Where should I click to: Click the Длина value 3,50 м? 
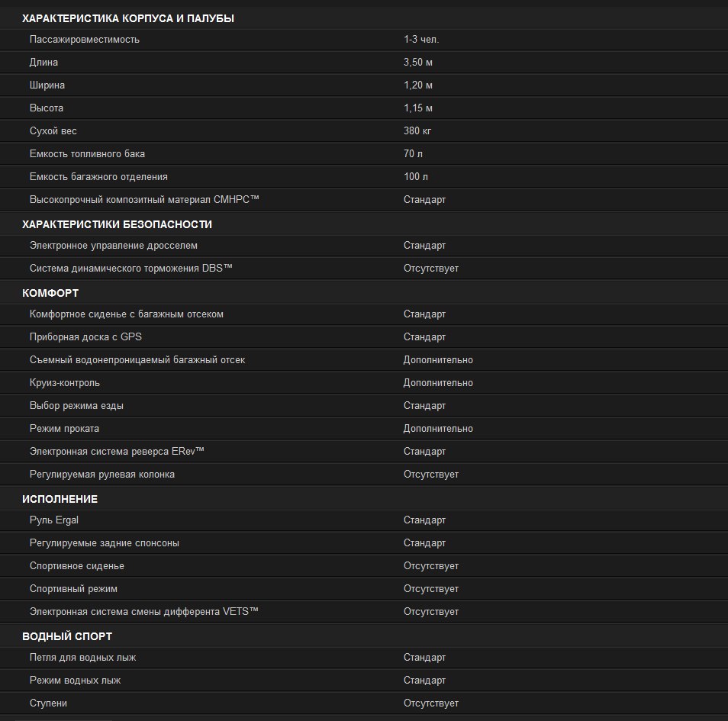pos(418,63)
